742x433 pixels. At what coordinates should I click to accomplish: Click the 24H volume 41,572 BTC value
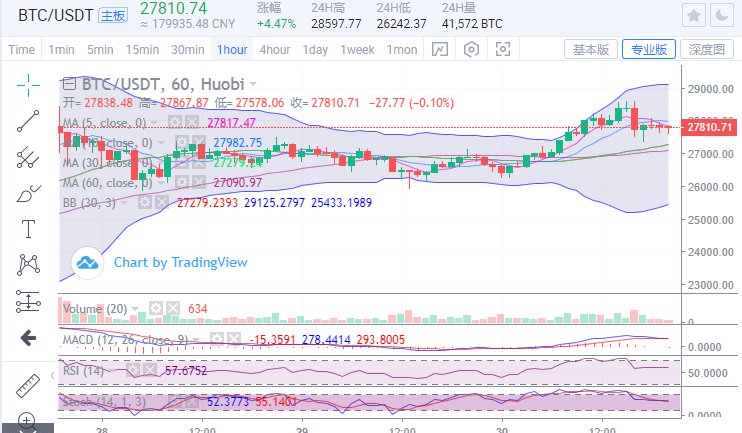click(472, 24)
